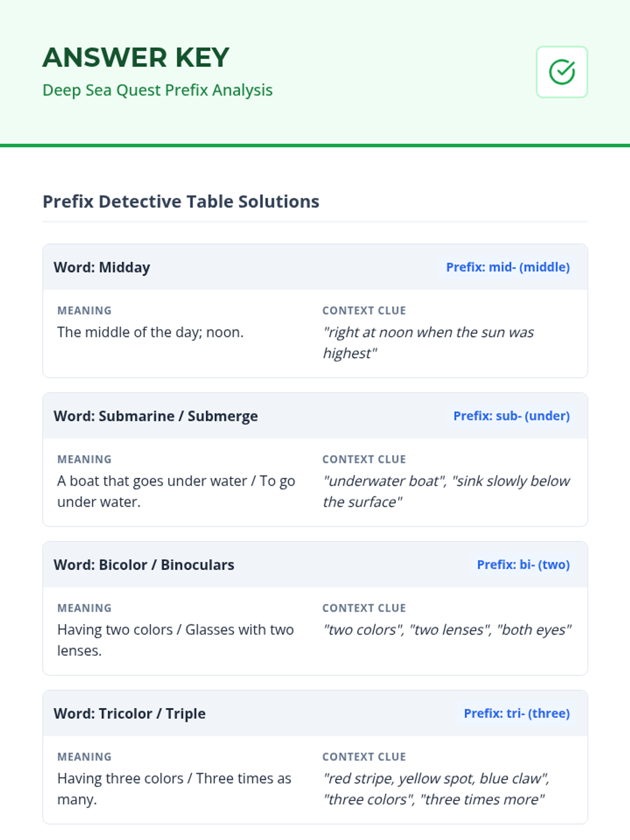The width and height of the screenshot is (630, 840).
Task: Click Prefix Detective Table Solutions heading
Action: [x=181, y=202]
